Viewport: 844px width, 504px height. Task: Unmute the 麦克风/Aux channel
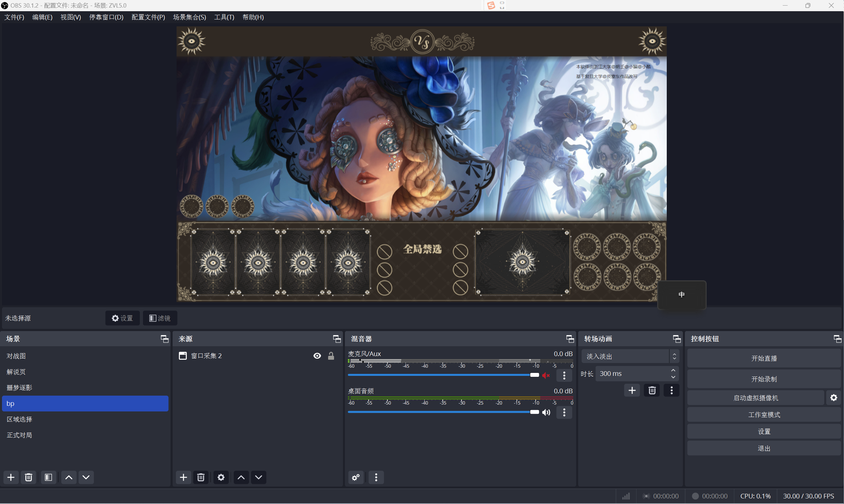pyautogui.click(x=546, y=375)
